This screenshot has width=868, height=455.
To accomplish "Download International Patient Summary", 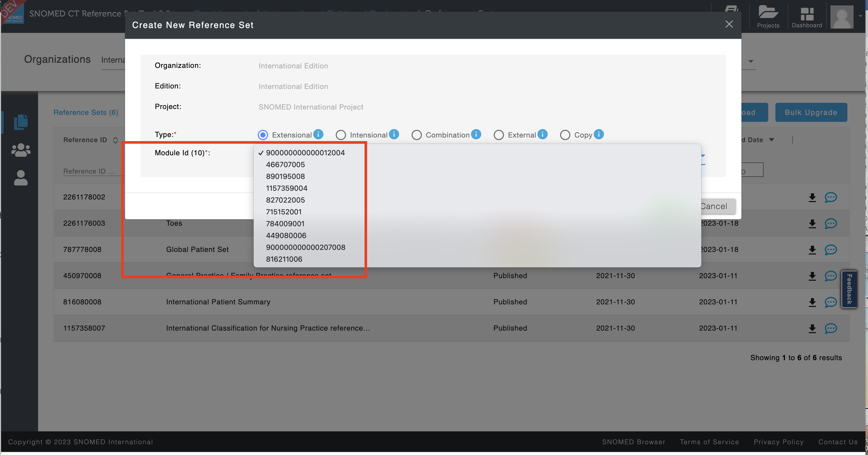I will (812, 303).
